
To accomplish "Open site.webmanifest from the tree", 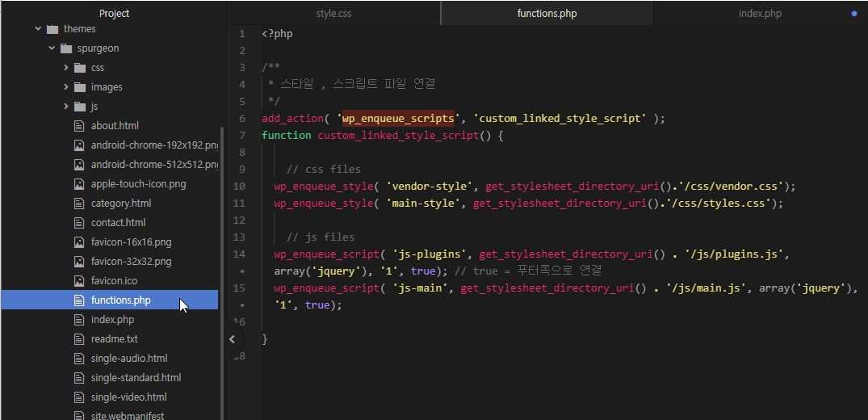I will [x=128, y=416].
